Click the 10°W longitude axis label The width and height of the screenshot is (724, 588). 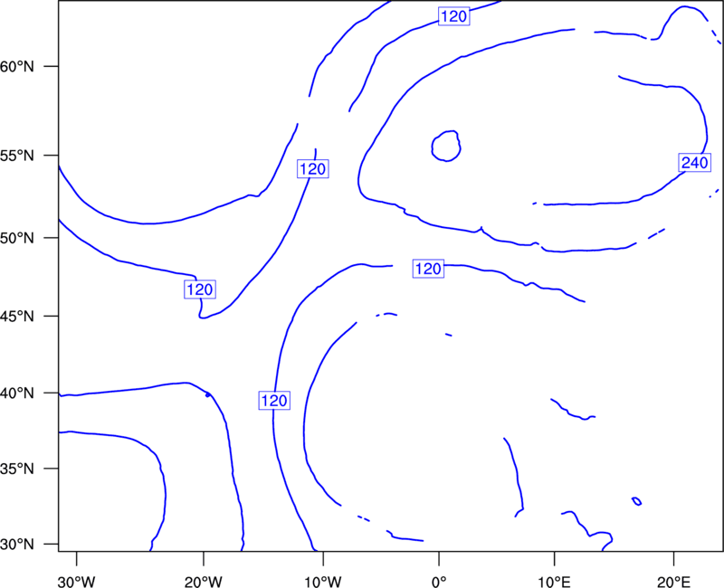coord(323,582)
